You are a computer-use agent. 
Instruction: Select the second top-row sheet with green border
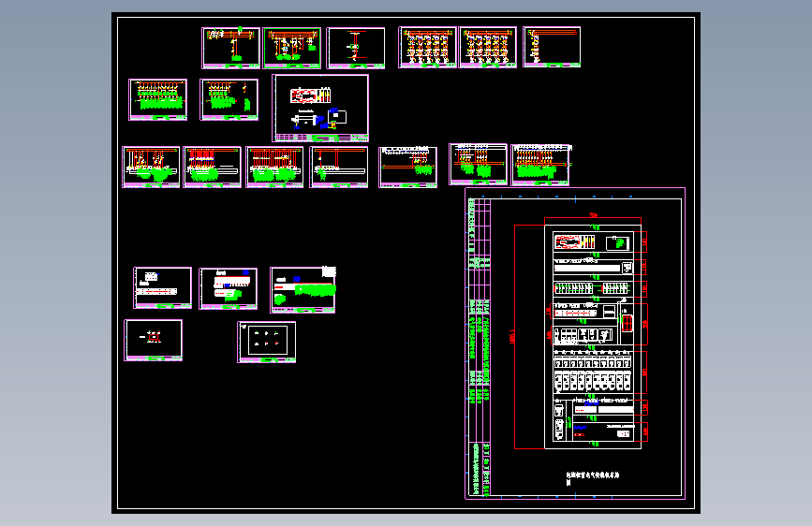click(292, 48)
